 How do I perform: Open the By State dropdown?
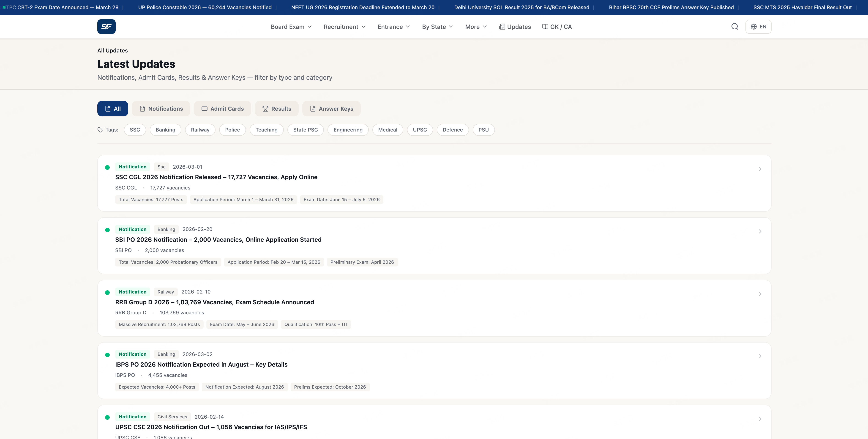(437, 27)
